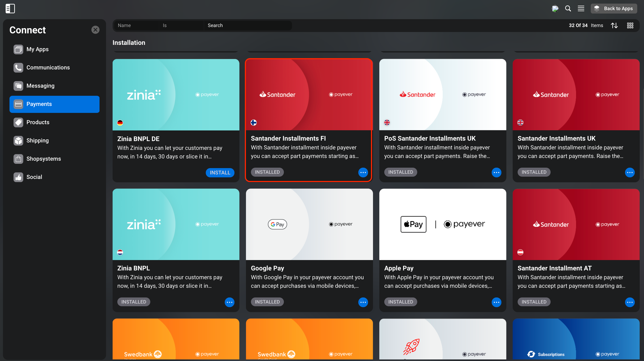Screen dimensions: 644x361
Task: Click the Shopsystems bag icon
Action: click(18, 159)
